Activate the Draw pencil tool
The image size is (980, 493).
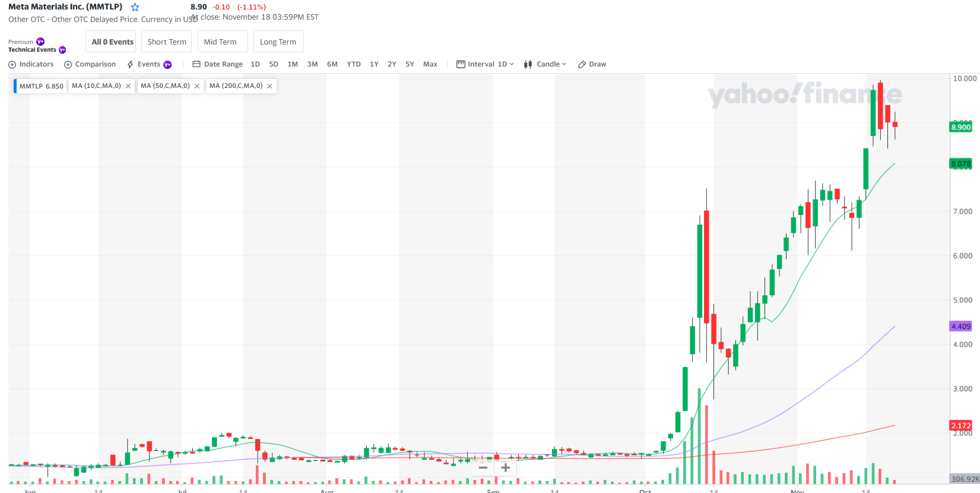pyautogui.click(x=592, y=64)
